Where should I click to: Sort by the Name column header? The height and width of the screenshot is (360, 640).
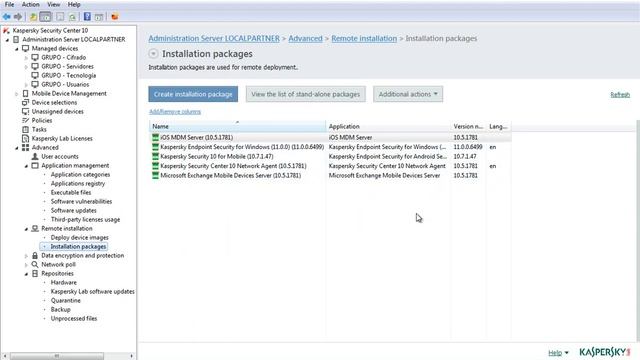click(x=238, y=127)
